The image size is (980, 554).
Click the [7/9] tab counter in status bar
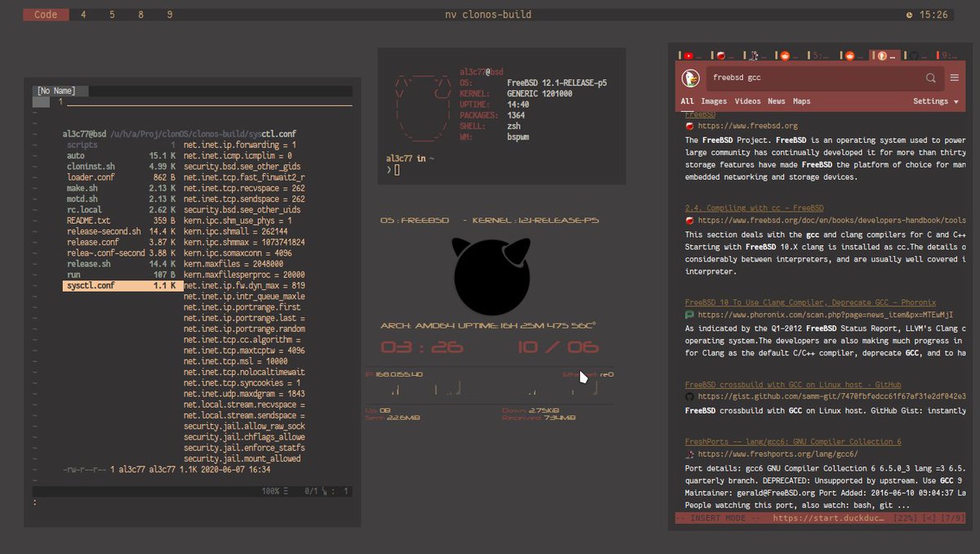coord(952,518)
